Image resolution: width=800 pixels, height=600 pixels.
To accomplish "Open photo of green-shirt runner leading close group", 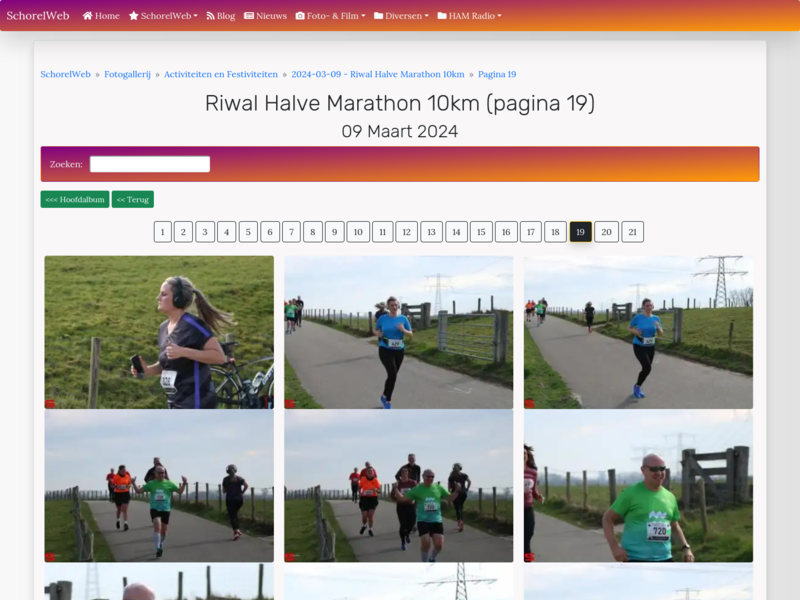I will pos(398,486).
